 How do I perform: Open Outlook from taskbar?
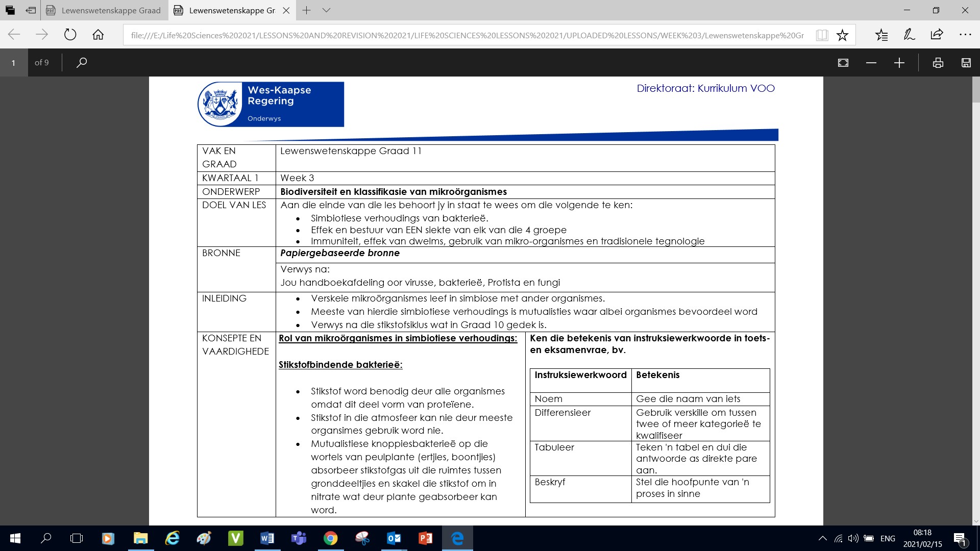coord(394,538)
